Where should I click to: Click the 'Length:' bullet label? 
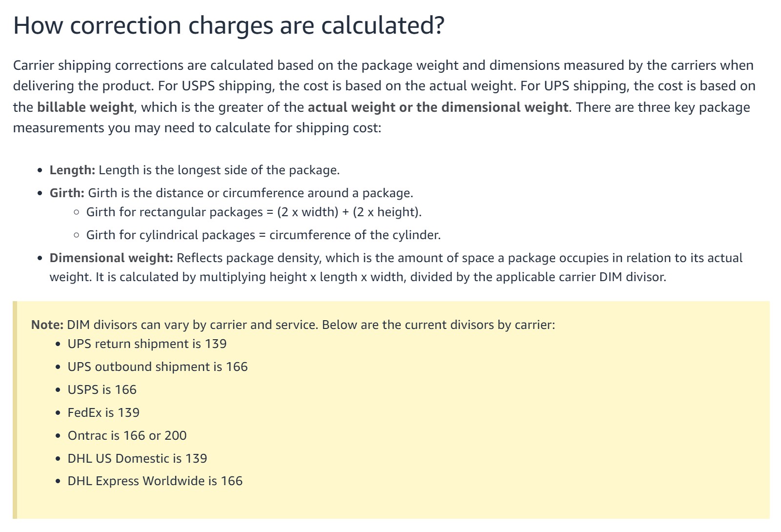(x=72, y=170)
